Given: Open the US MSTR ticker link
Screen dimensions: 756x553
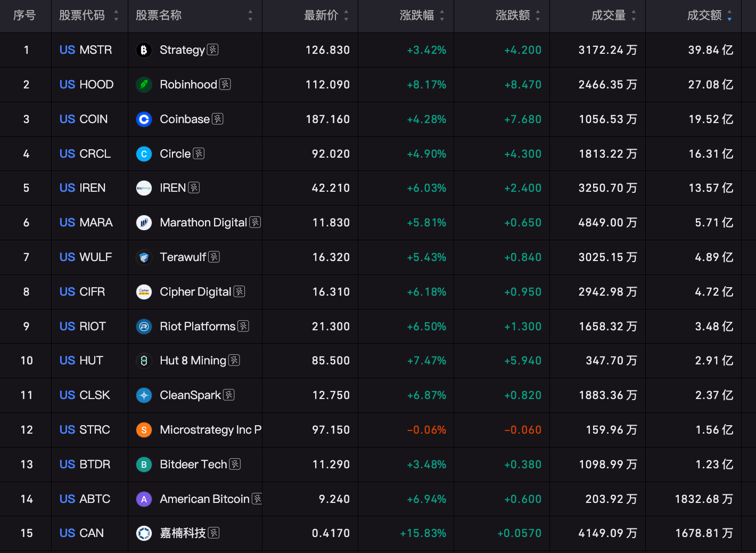Looking at the screenshot, I should tap(86, 50).
